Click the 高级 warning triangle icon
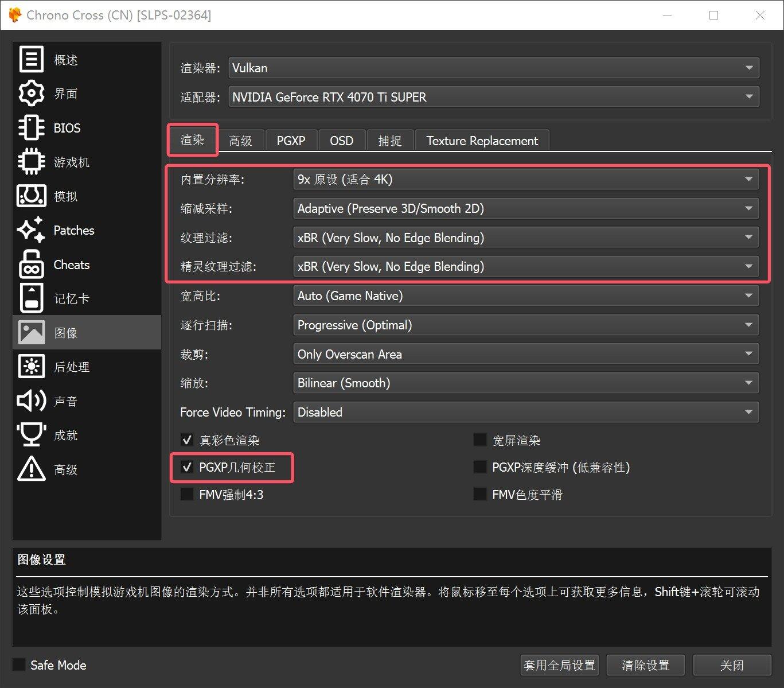 (x=31, y=469)
